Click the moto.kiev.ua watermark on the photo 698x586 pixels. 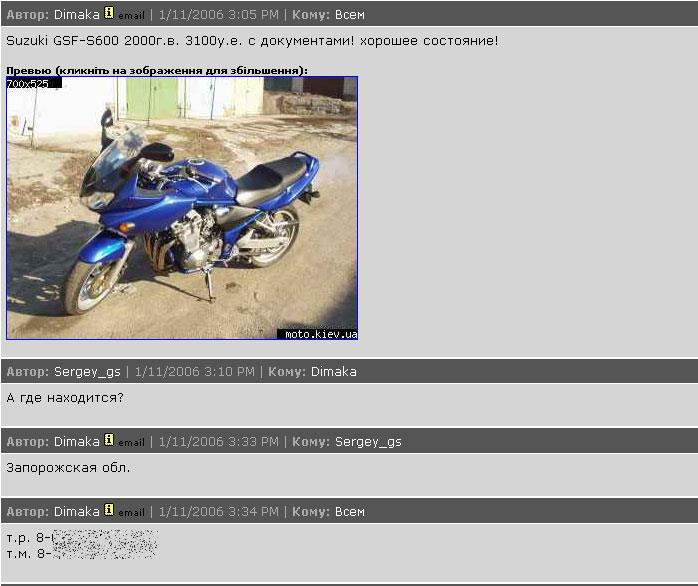click(321, 334)
